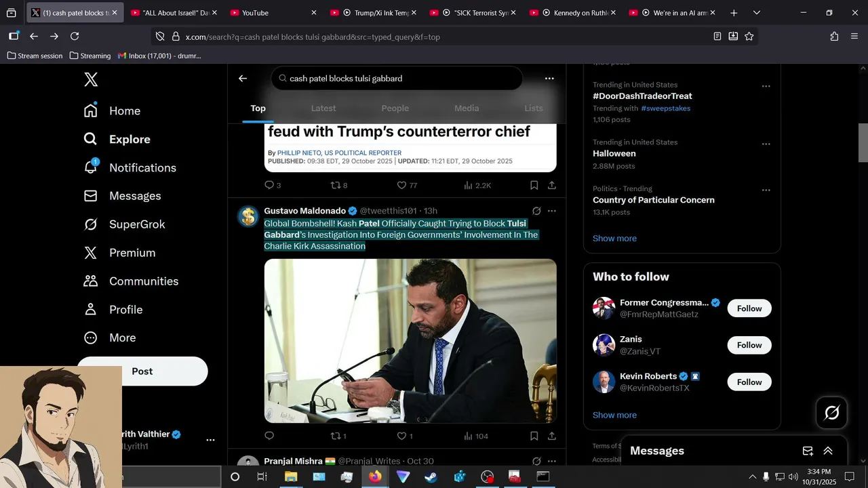Open floating Grok button
868x488 pixels.
click(831, 413)
